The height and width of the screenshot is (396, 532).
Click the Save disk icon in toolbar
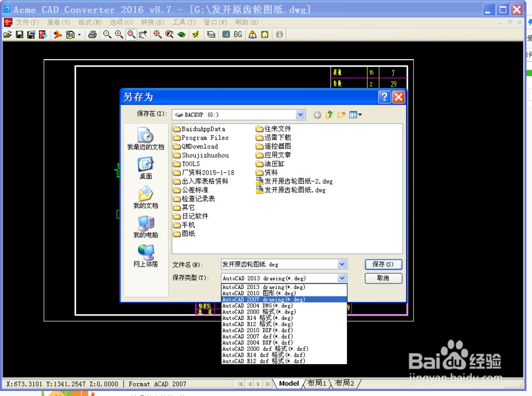[19, 35]
